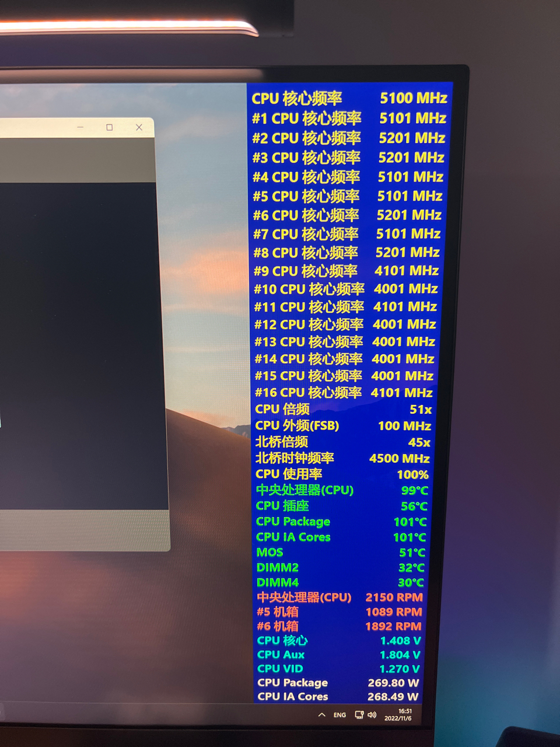Expand hidden system tray icons with chevron

point(321,714)
